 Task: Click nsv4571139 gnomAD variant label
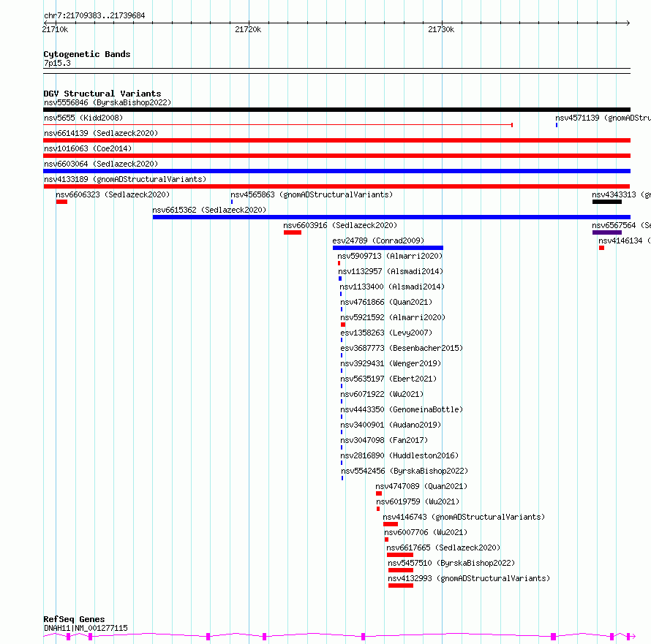point(603,118)
